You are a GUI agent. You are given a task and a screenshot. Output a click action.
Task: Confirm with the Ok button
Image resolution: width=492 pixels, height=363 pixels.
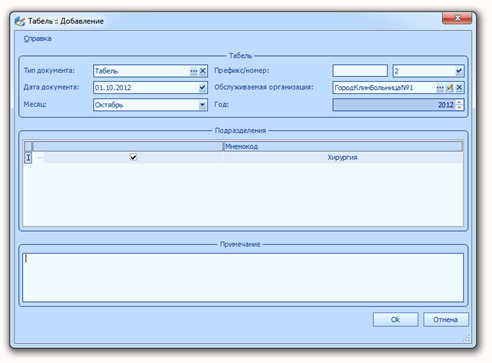396,320
